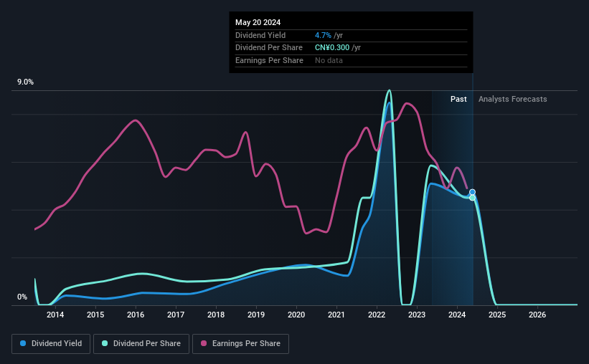Toggle the Dividend Per Share legend button
The height and width of the screenshot is (364, 589).
[x=141, y=344]
